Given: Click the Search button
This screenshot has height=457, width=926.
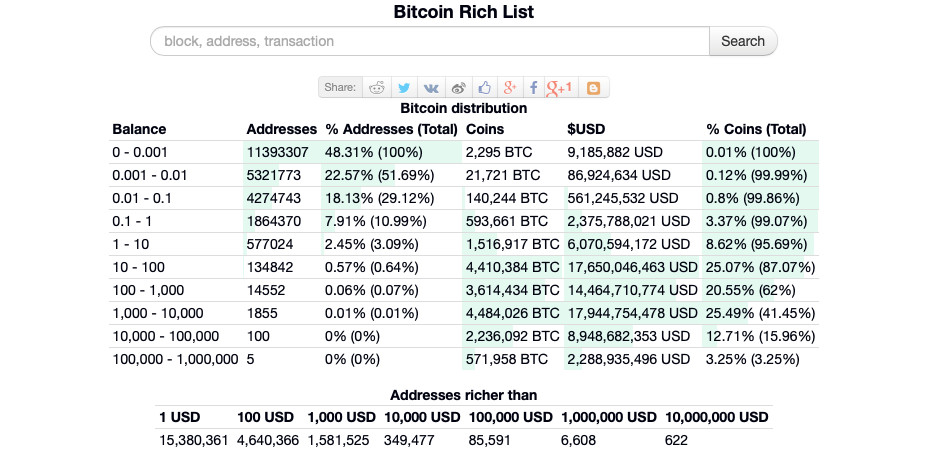Looking at the screenshot, I should 743,41.
